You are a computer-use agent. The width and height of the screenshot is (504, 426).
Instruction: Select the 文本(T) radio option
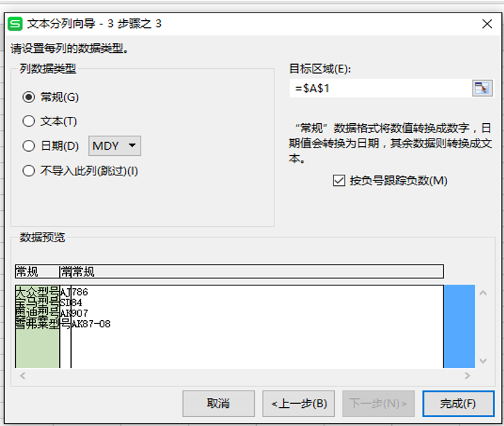(29, 121)
